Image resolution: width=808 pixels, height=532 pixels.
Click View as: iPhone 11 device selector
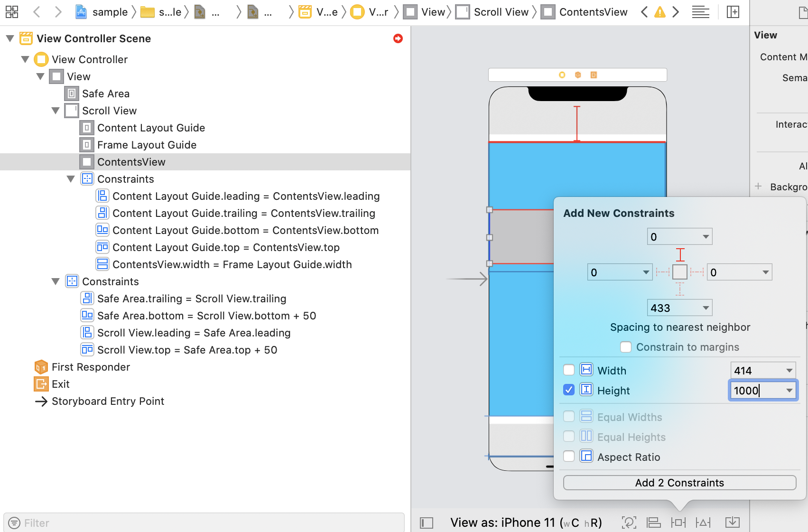click(x=526, y=523)
